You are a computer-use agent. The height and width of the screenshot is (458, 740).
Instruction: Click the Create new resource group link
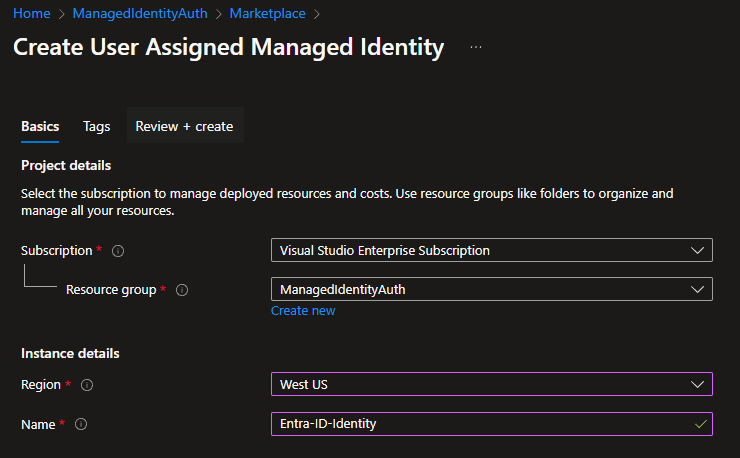(x=303, y=311)
